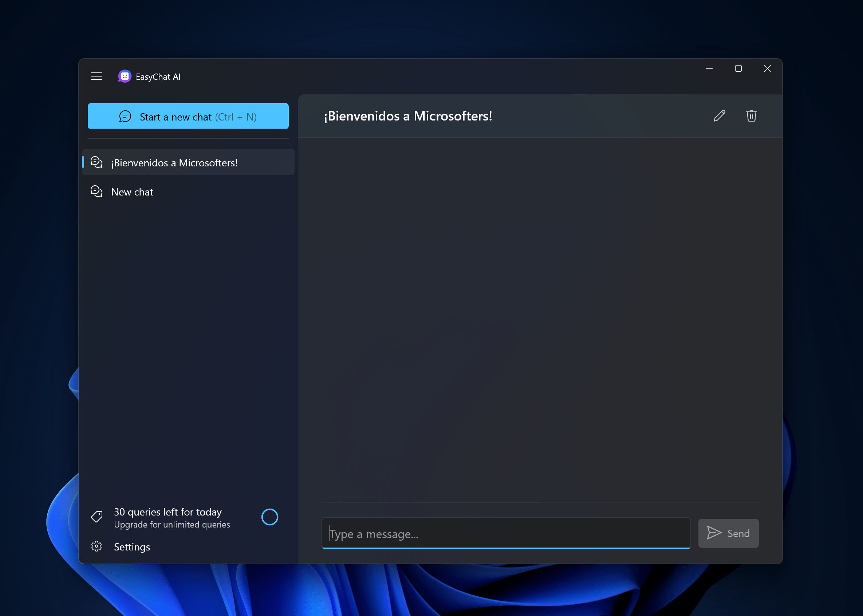
Task: Send the message with the Send button
Action: point(728,533)
